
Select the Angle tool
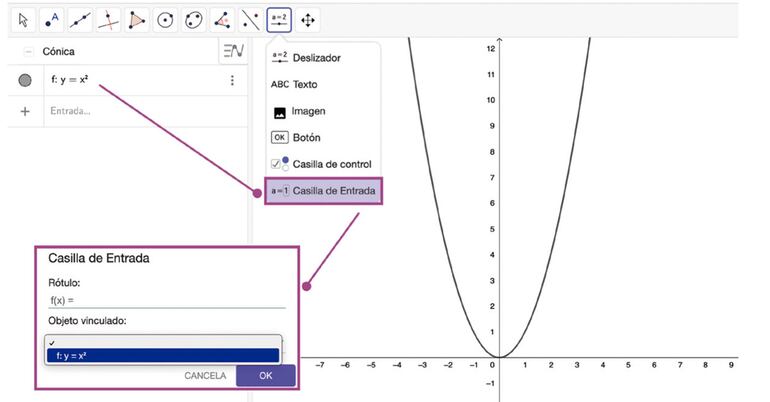pos(222,19)
